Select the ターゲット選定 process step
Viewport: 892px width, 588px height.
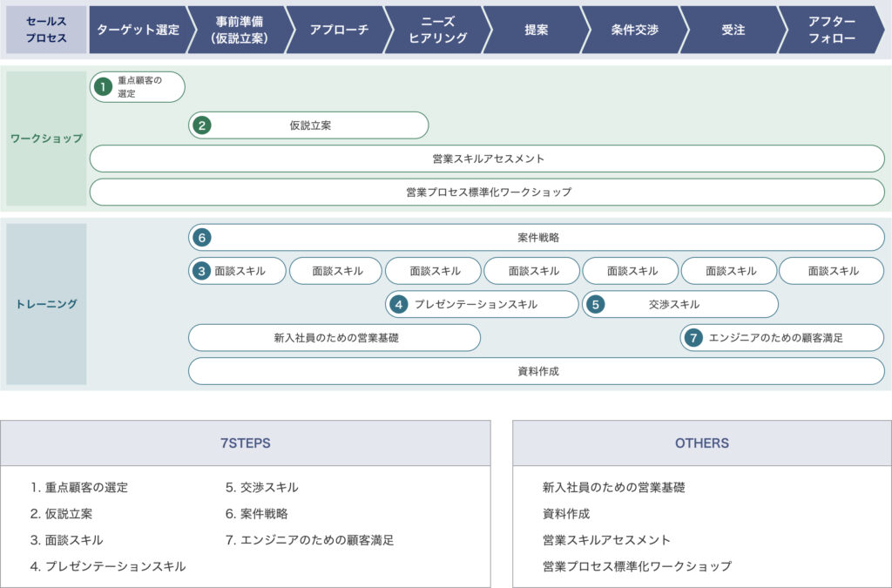139,30
